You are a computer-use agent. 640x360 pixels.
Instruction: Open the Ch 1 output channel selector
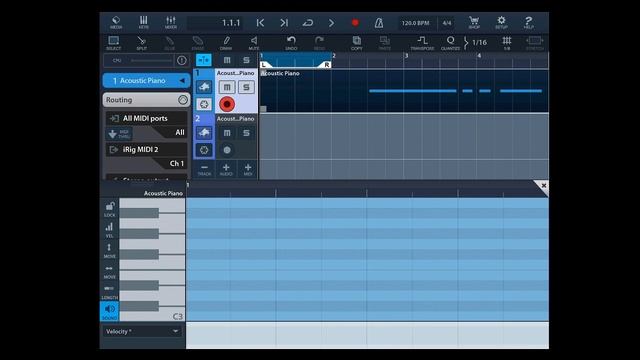[x=177, y=163]
